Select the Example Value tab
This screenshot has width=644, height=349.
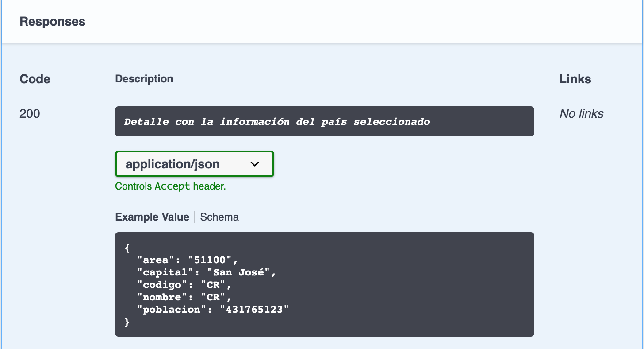pos(152,217)
